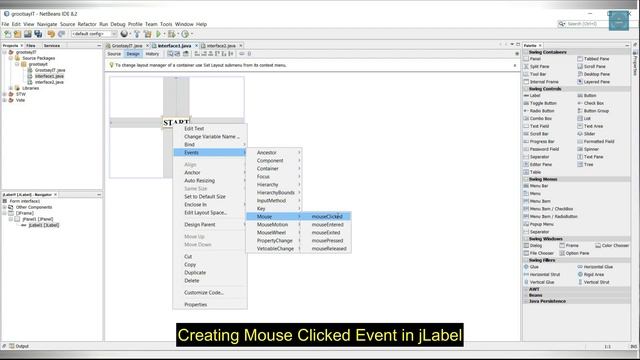Select the Label palette item

[532, 96]
